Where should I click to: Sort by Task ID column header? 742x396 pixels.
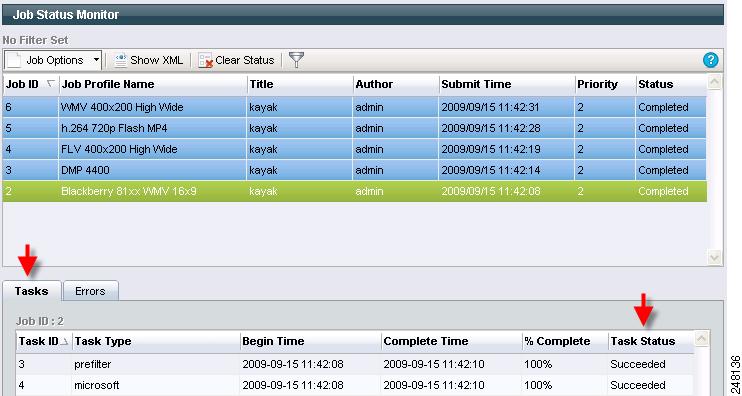click(x=44, y=341)
